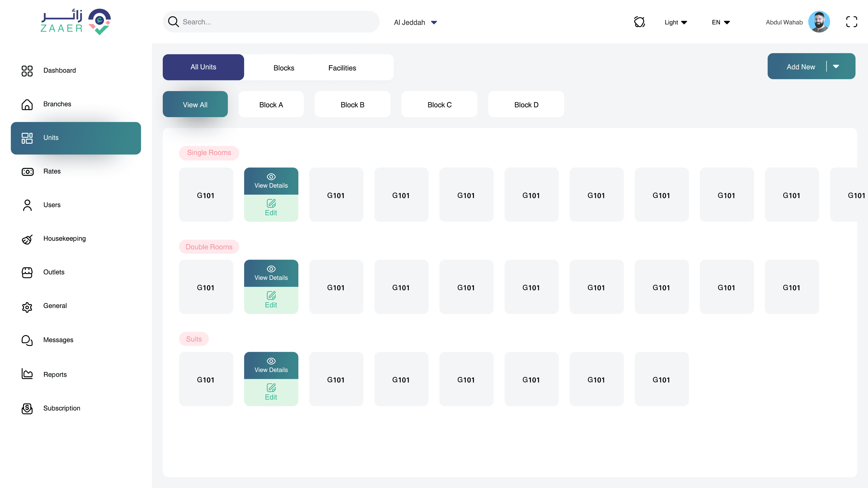Switch to the Facilities tab
Screen dimensions: 868x488
pyautogui.click(x=342, y=68)
